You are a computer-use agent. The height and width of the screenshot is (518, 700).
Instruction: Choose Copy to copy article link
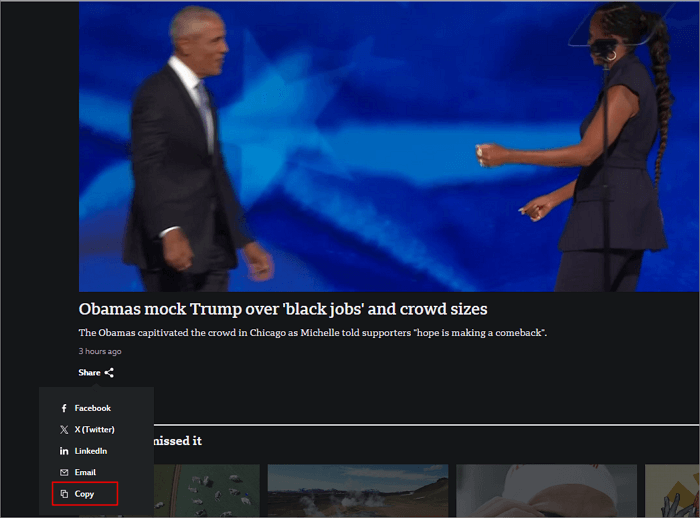(84, 494)
